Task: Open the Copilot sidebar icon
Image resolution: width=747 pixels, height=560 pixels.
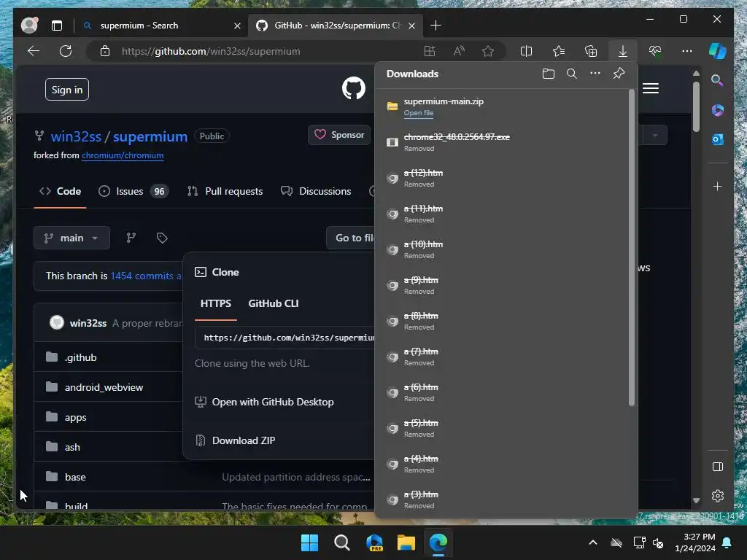Action: (718, 51)
